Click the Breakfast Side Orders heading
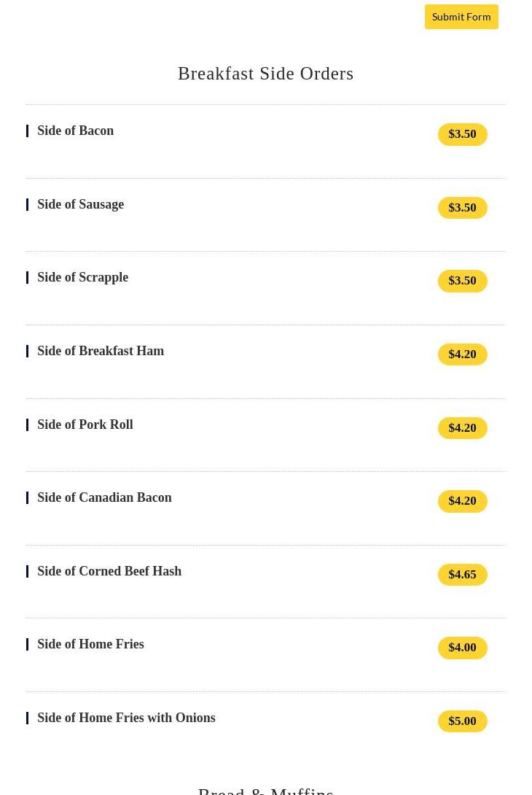This screenshot has height=795, width=532. (x=265, y=74)
